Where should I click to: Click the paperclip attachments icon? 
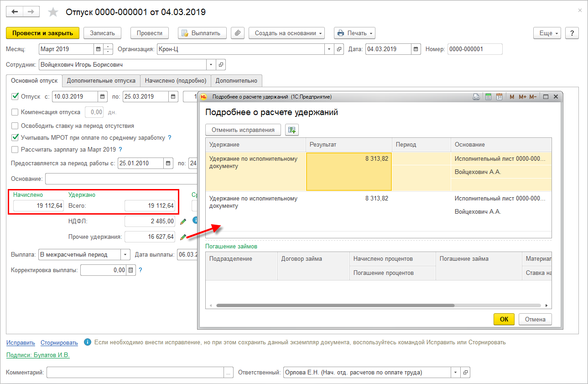click(x=237, y=33)
